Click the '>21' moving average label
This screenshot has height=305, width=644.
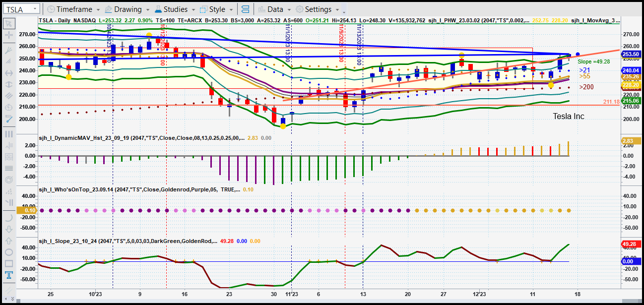(x=584, y=70)
